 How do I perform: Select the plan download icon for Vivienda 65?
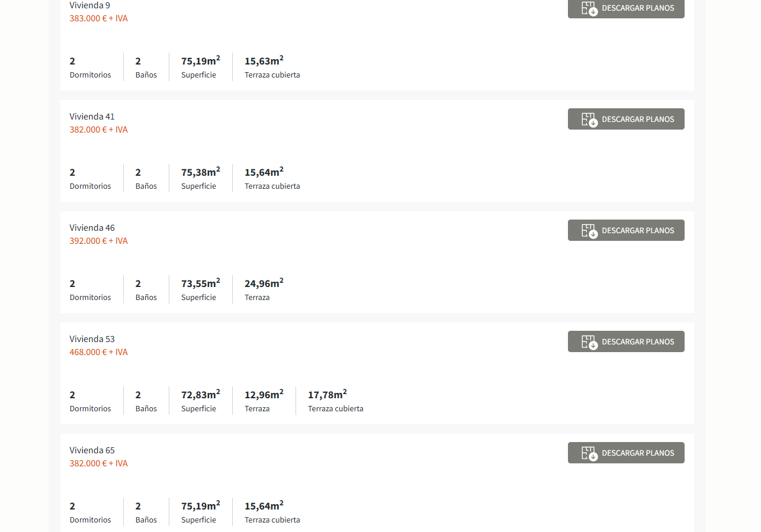(x=589, y=453)
